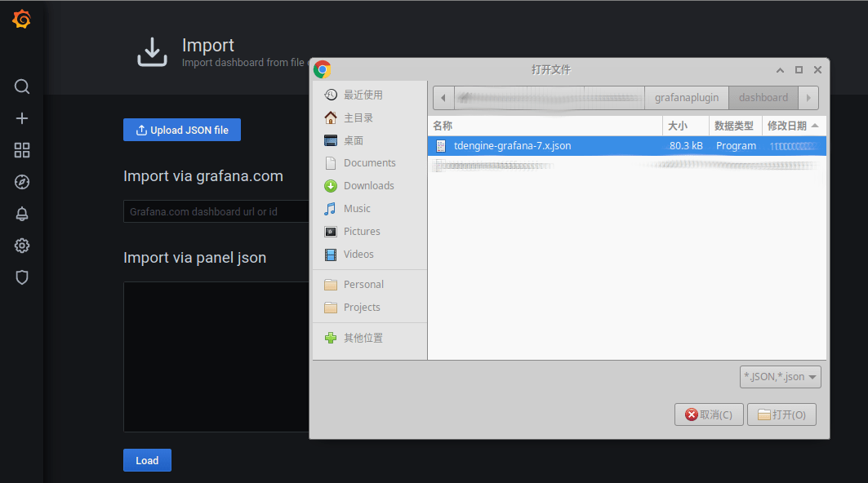Viewport: 868px width, 483px height.
Task: Click the plus Create icon in sidebar
Action: (x=22, y=118)
